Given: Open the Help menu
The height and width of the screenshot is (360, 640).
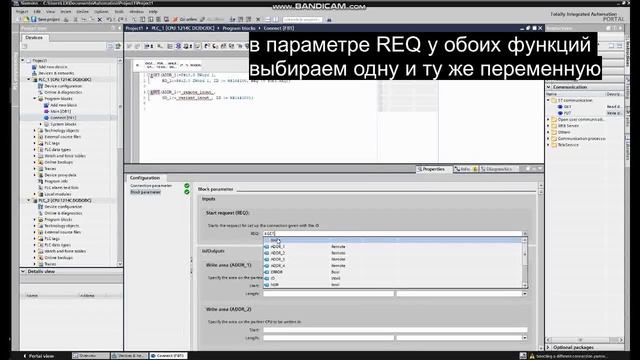Looking at the screenshot, I should 153,12.
